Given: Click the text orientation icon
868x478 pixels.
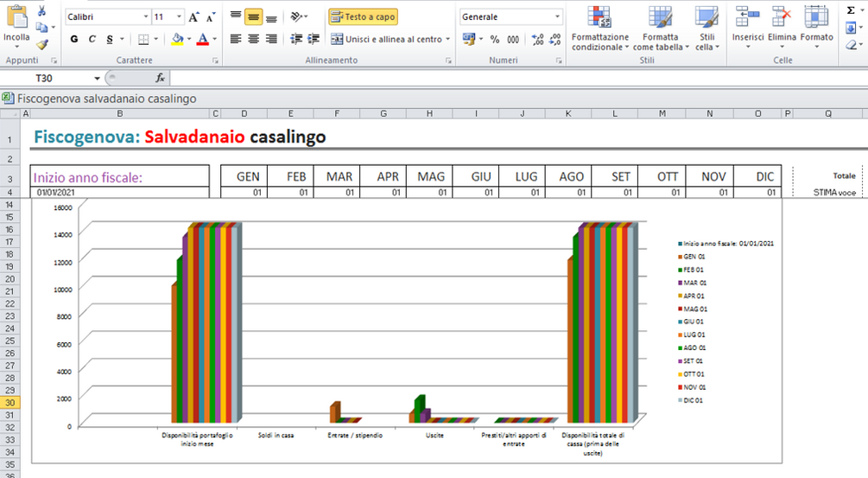Looking at the screenshot, I should 297,16.
